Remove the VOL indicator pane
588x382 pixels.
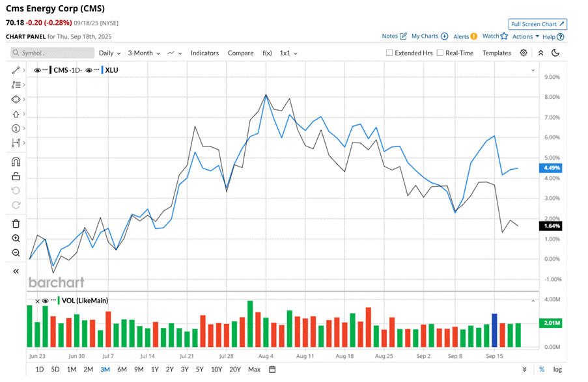tap(37, 301)
